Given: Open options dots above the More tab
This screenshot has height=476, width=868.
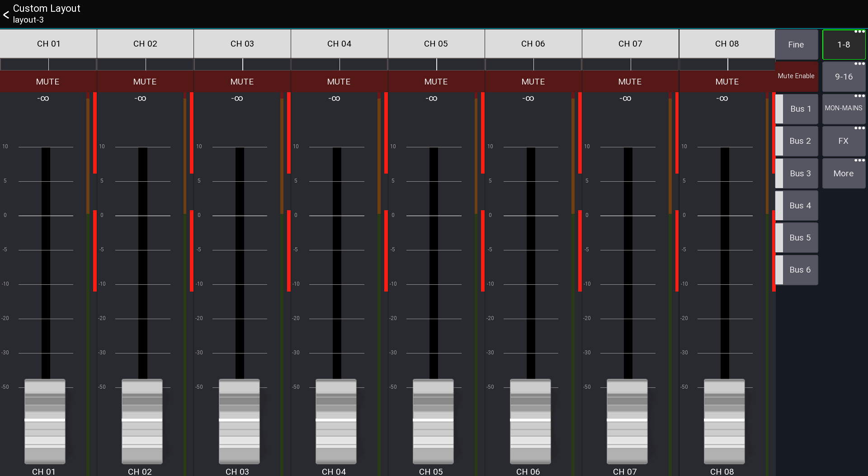Looking at the screenshot, I should coord(859,160).
